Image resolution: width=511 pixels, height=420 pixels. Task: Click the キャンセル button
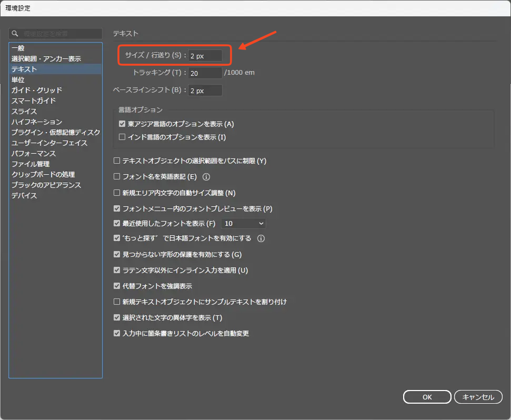pos(478,397)
